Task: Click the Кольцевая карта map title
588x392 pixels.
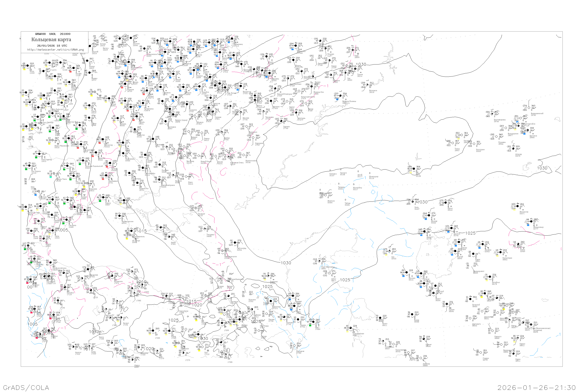Action: coord(51,40)
